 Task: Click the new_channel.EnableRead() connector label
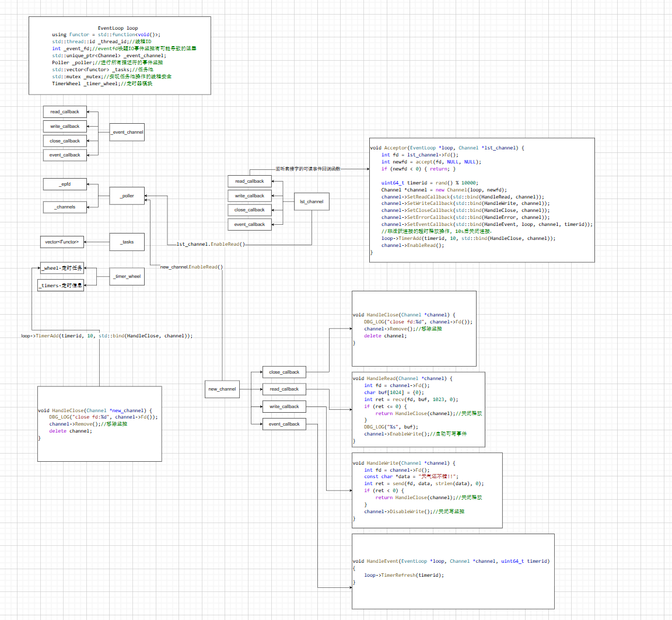[191, 267]
